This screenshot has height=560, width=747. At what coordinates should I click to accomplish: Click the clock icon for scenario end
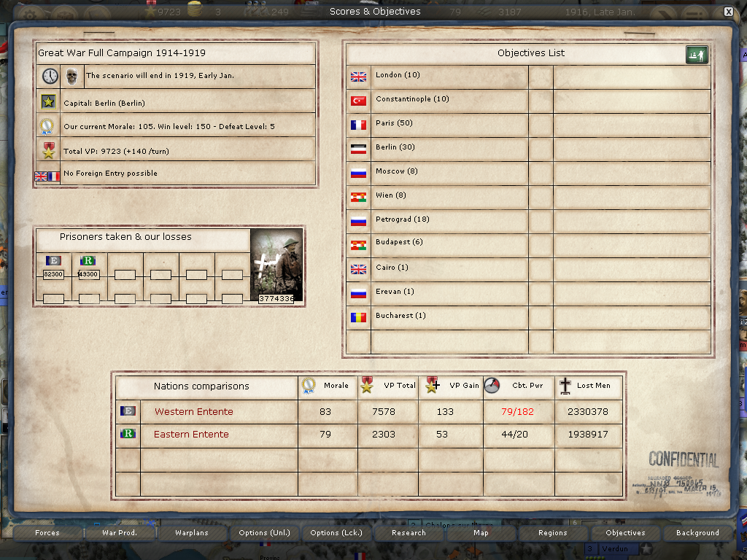point(50,76)
